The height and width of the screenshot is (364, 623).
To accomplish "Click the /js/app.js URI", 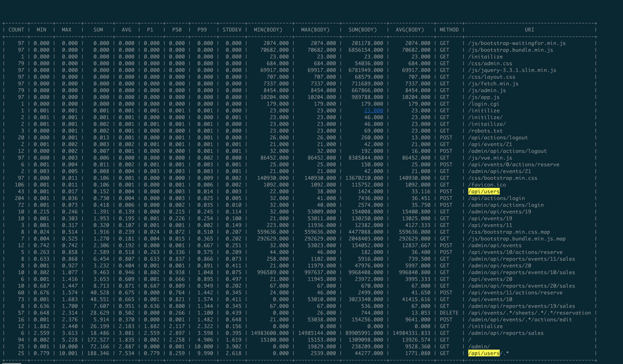I will coord(484,97).
